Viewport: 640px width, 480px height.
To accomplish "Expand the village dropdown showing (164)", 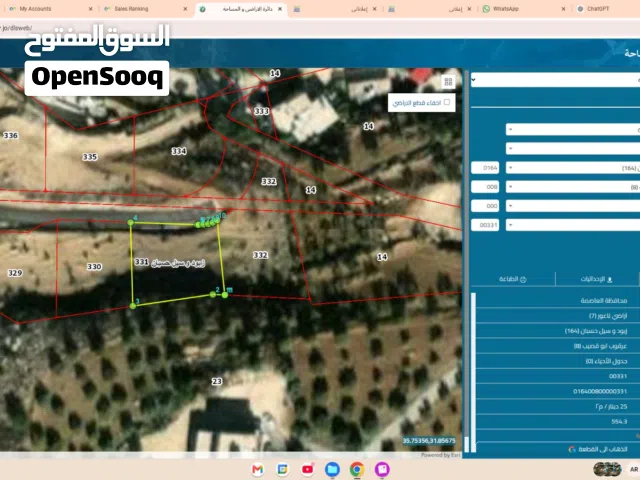I will pyautogui.click(x=573, y=168).
